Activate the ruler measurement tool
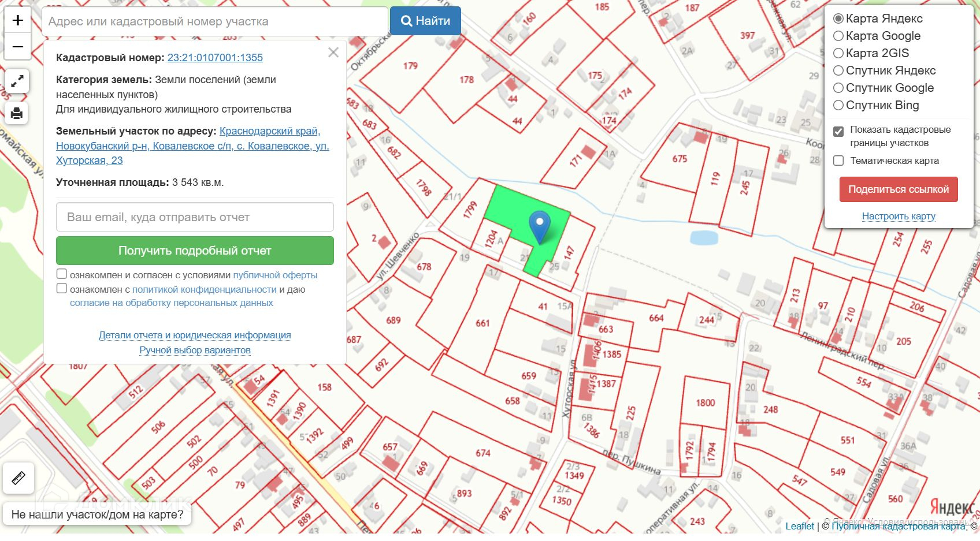 pyautogui.click(x=18, y=478)
